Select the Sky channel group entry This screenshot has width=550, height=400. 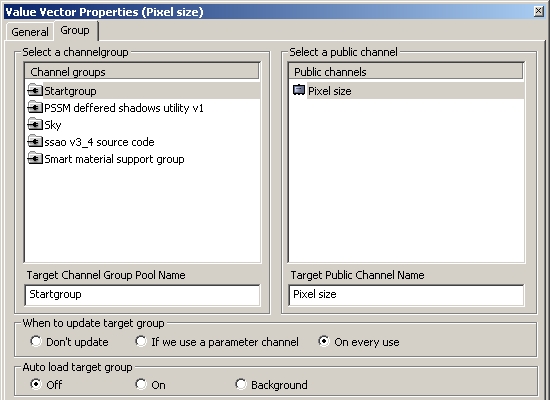(x=53, y=125)
